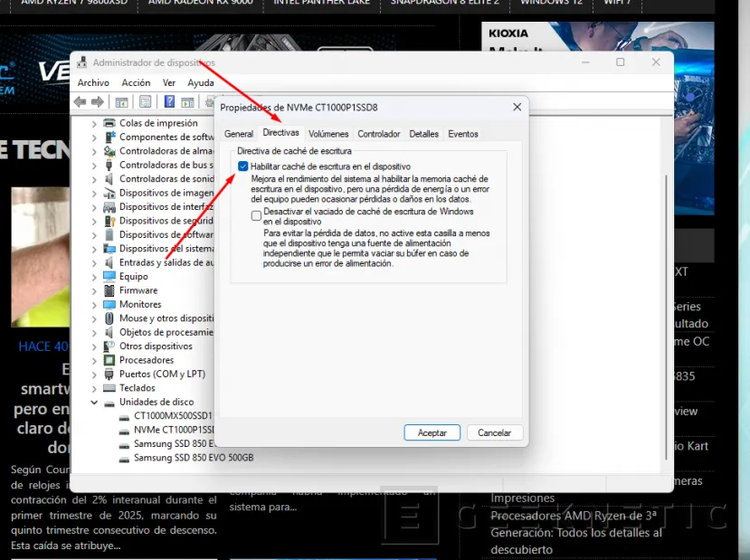Viewport: 750px width, 560px height.
Task: Click the blue question-mark Help toolbar icon
Action: pos(169,101)
